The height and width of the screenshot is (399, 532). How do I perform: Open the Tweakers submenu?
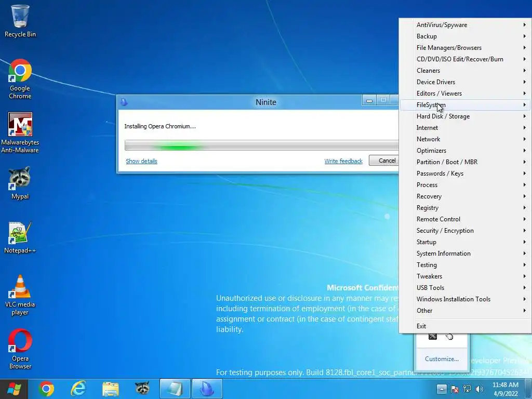(464, 276)
